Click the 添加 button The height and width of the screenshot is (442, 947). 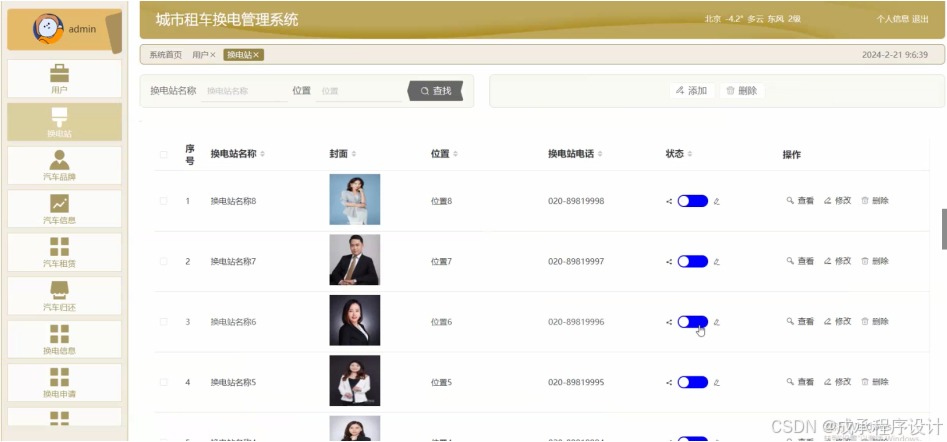[692, 91]
